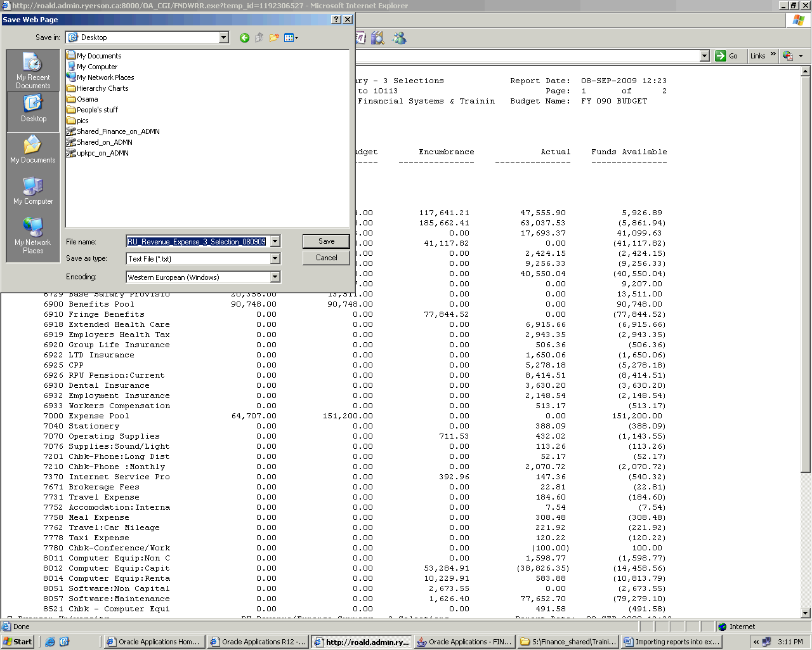812x650 pixels.
Task: Select My Computer in the places bar
Action: click(33, 190)
